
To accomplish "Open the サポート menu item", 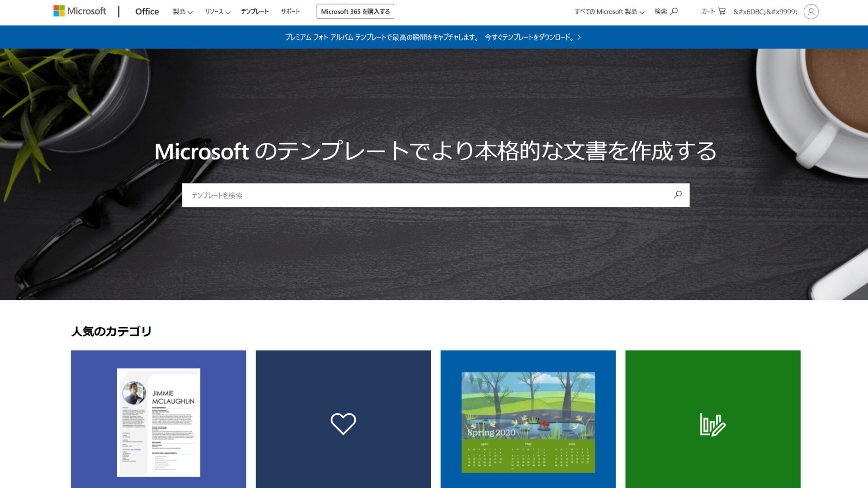I will [290, 12].
